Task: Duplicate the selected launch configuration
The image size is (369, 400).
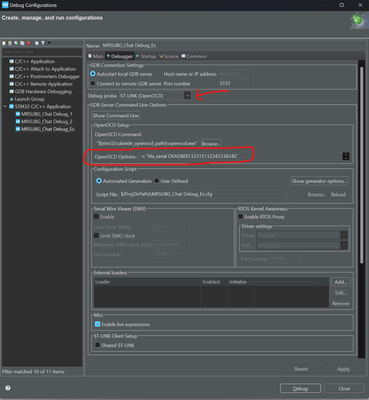Action: click(22, 43)
